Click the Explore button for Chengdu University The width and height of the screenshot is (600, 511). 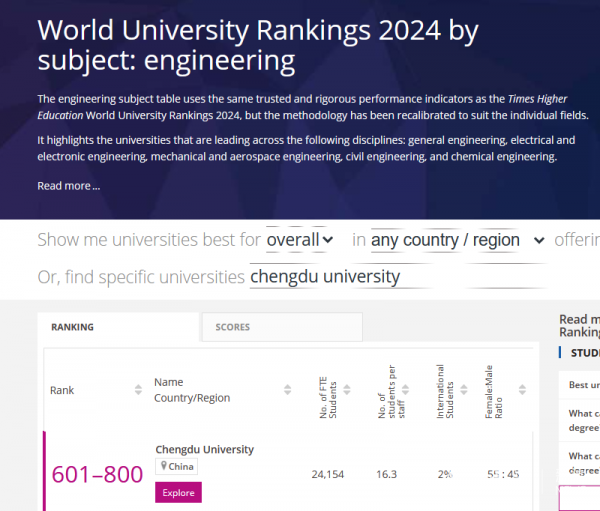[x=178, y=493]
